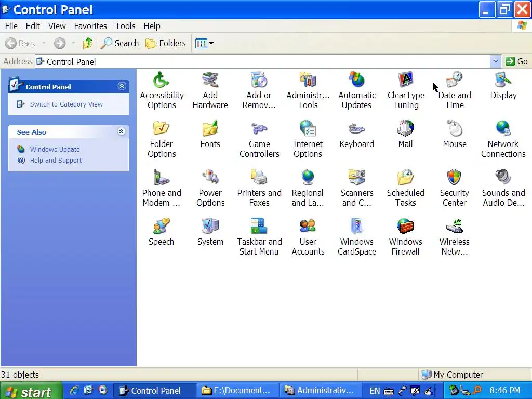The width and height of the screenshot is (532, 399).
Task: Click the Back toolbar button
Action: pyautogui.click(x=21, y=43)
